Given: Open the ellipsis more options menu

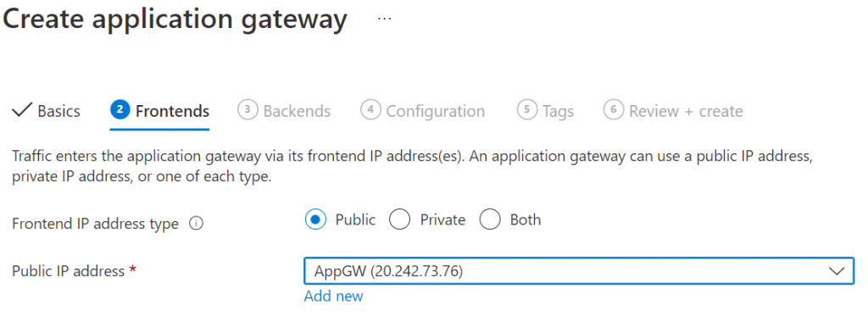Looking at the screenshot, I should coord(384,19).
